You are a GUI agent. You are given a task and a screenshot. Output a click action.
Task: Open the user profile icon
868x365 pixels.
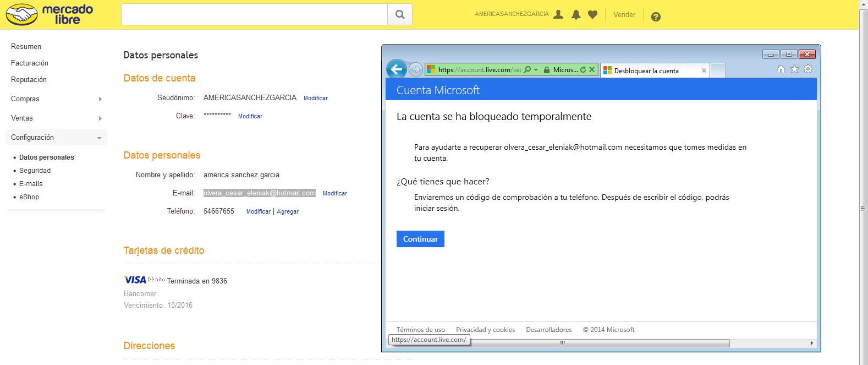tap(558, 14)
